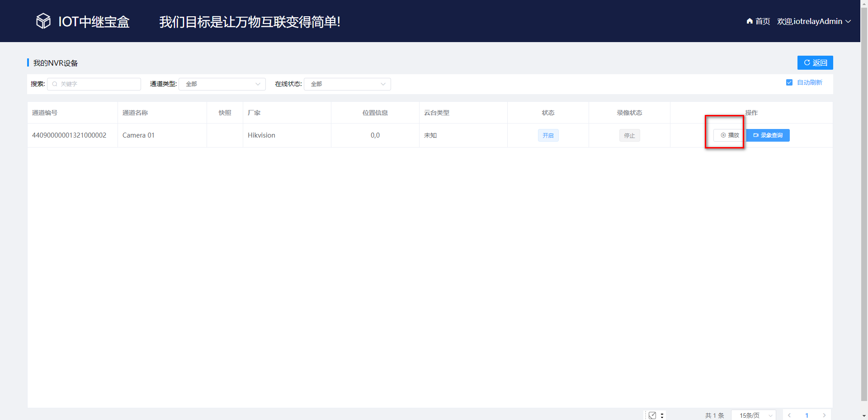This screenshot has height=420, width=868.
Task: Click the 停止 recording status toggle
Action: tap(629, 135)
